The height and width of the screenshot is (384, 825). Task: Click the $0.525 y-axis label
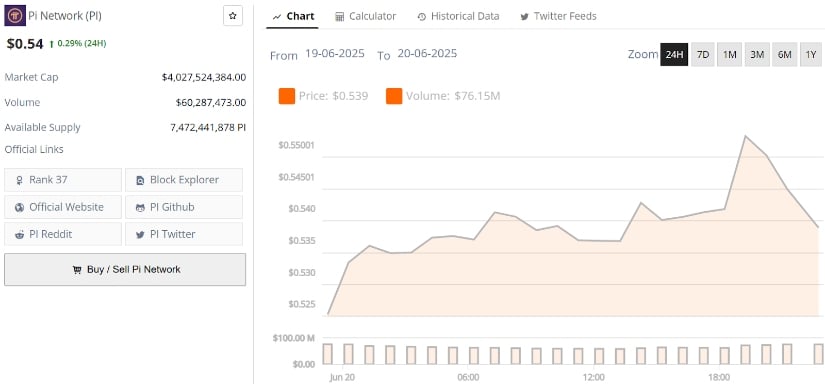pyautogui.click(x=301, y=304)
